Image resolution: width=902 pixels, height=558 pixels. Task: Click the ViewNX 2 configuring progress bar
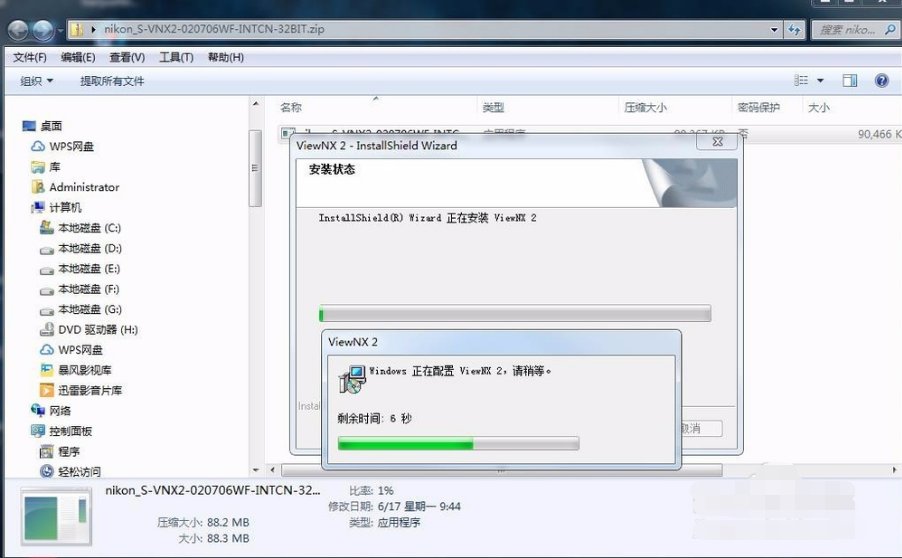click(x=458, y=443)
